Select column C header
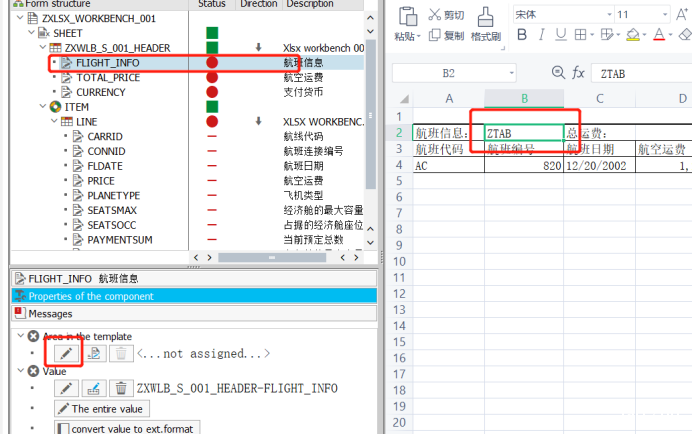Screen dimensions: 693x434 pyautogui.click(x=600, y=99)
